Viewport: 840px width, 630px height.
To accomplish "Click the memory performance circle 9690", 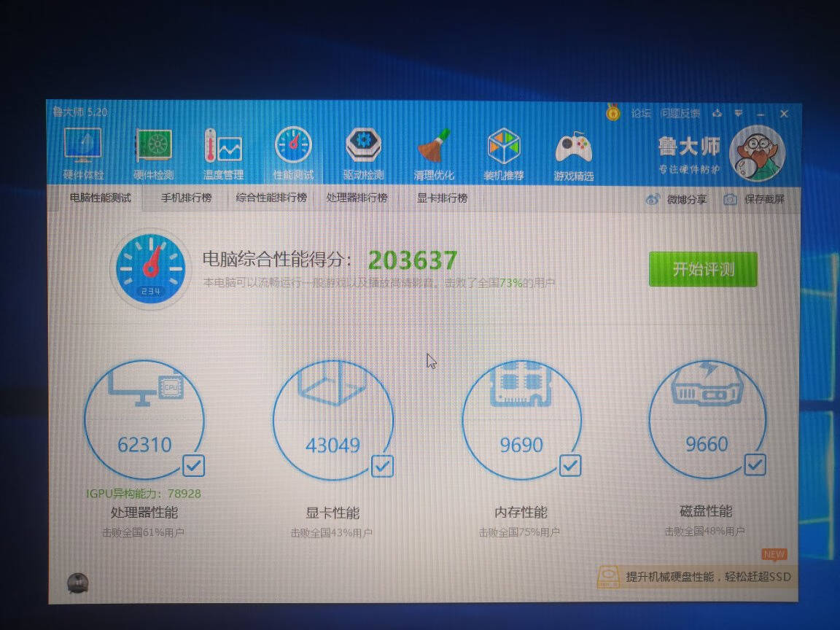I will coord(521,419).
